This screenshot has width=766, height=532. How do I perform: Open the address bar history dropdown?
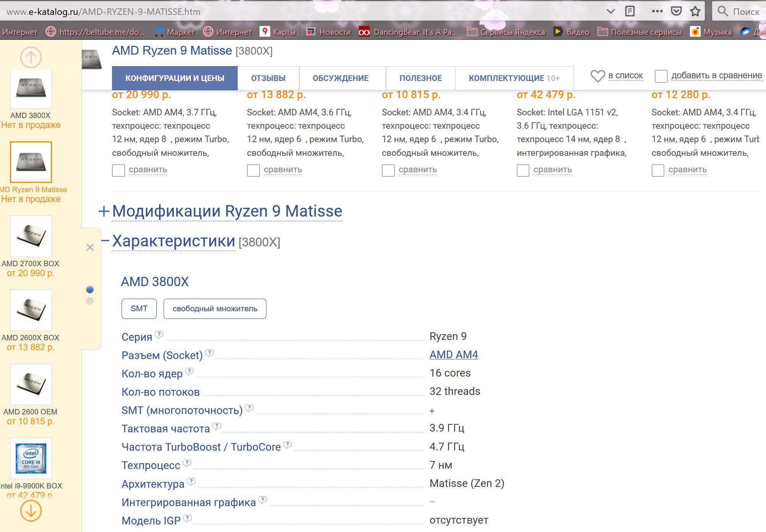610,11
